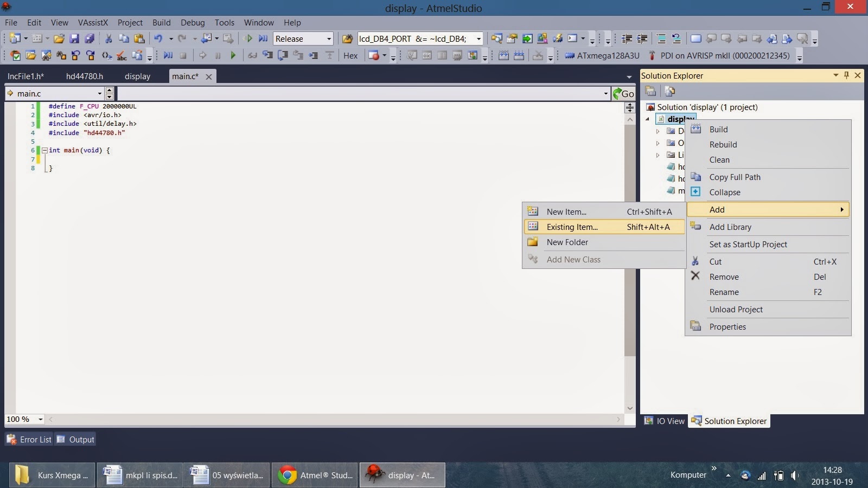This screenshot has height=488, width=868.
Task: Switch to the hd44780.h tab
Action: [85, 76]
